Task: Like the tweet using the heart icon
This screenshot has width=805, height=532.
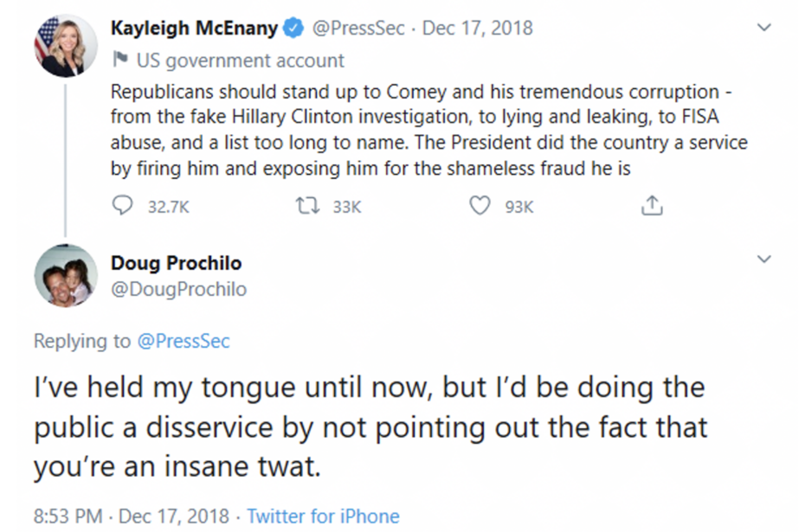Action: pos(479,206)
